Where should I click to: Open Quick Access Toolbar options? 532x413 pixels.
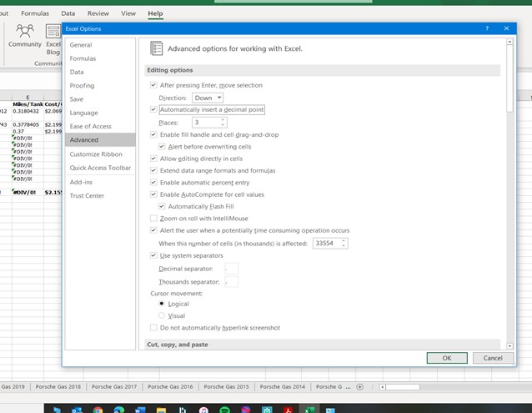[x=100, y=168]
